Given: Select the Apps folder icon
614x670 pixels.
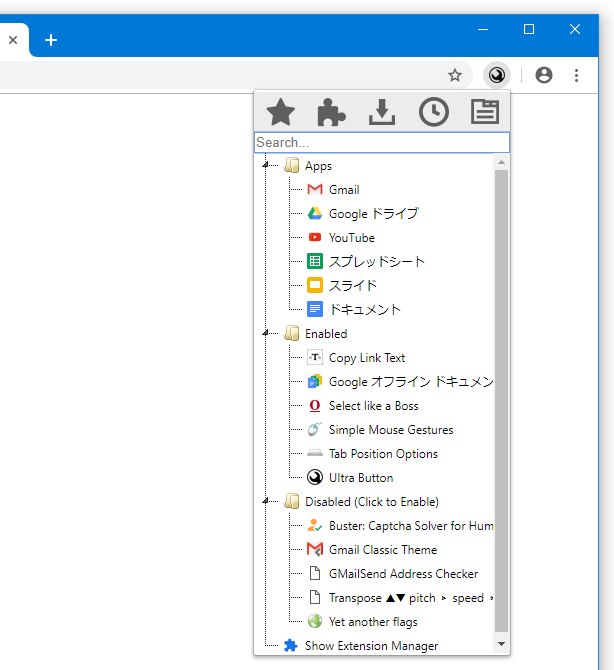Looking at the screenshot, I should coord(292,165).
